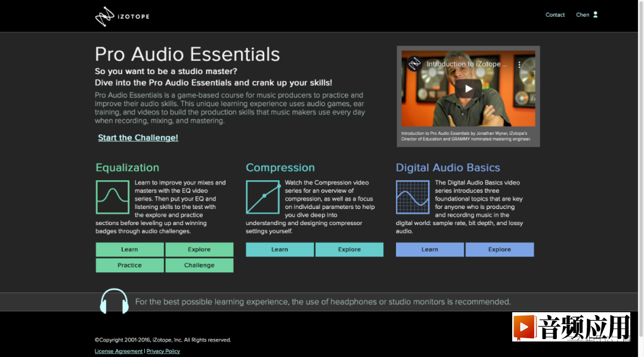The image size is (644, 357).
Task: Click the Start the Challenge! link
Action: point(138,138)
